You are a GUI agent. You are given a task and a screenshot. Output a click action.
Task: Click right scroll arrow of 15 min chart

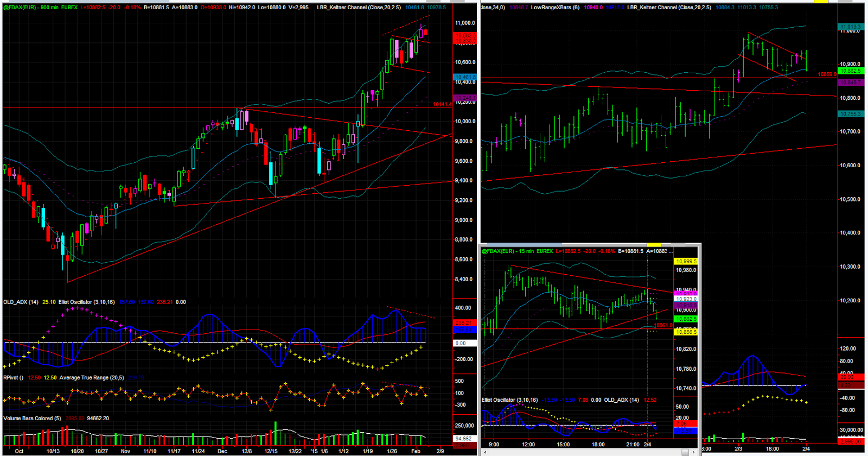[x=693, y=452]
